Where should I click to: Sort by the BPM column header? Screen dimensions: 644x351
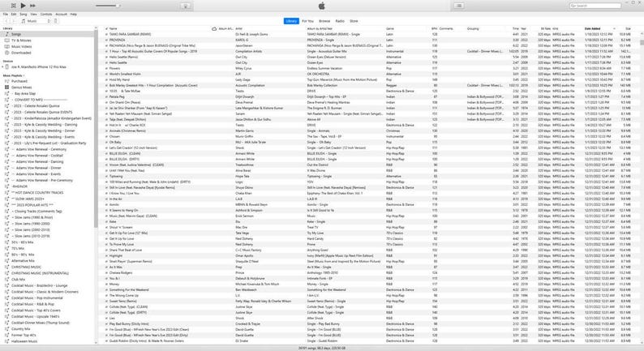[x=434, y=28]
